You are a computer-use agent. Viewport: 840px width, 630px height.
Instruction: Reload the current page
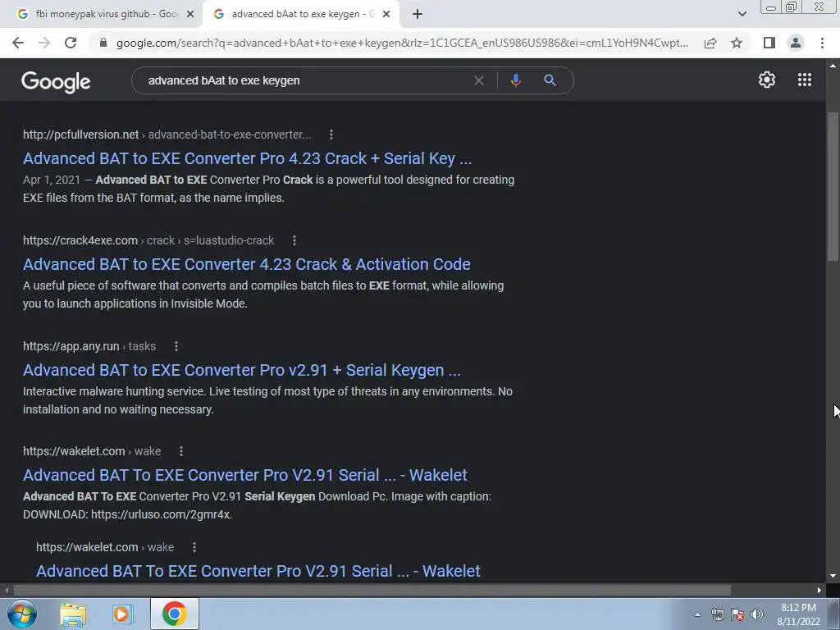71,43
